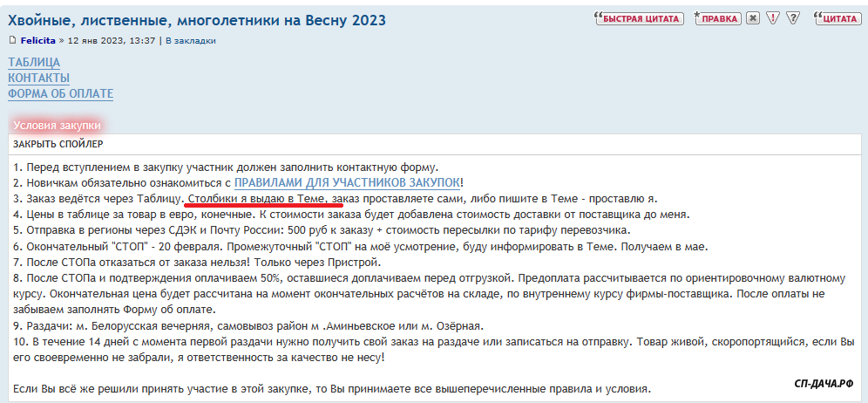The width and height of the screenshot is (868, 403).
Task: Delete the post with the X icon
Action: coord(753,18)
